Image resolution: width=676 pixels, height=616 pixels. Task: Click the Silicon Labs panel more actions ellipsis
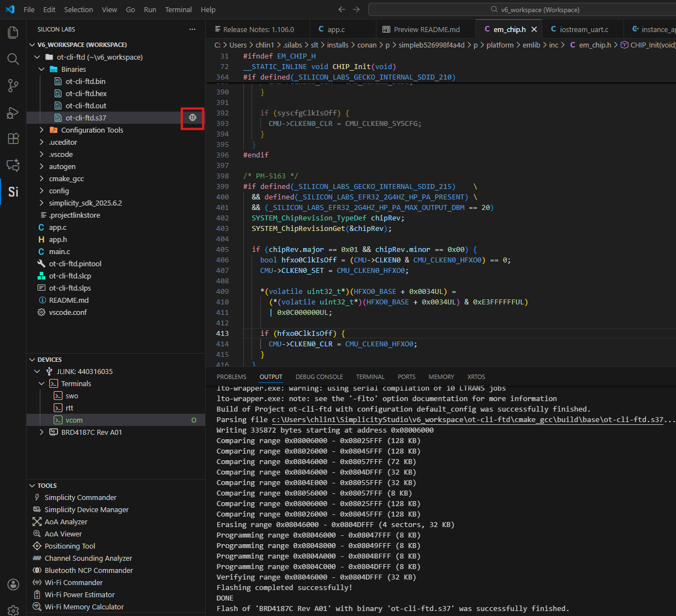pos(192,29)
